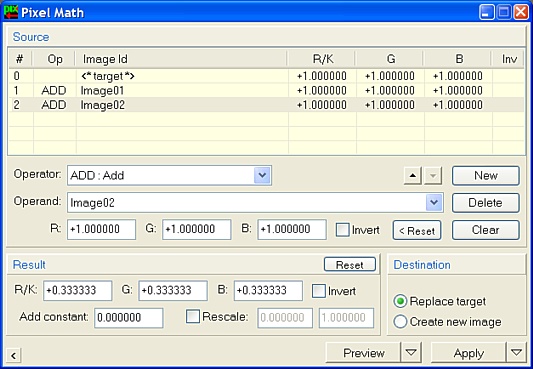The image size is (533, 369).
Task: Click the Result B field
Action: pyautogui.click(x=268, y=291)
